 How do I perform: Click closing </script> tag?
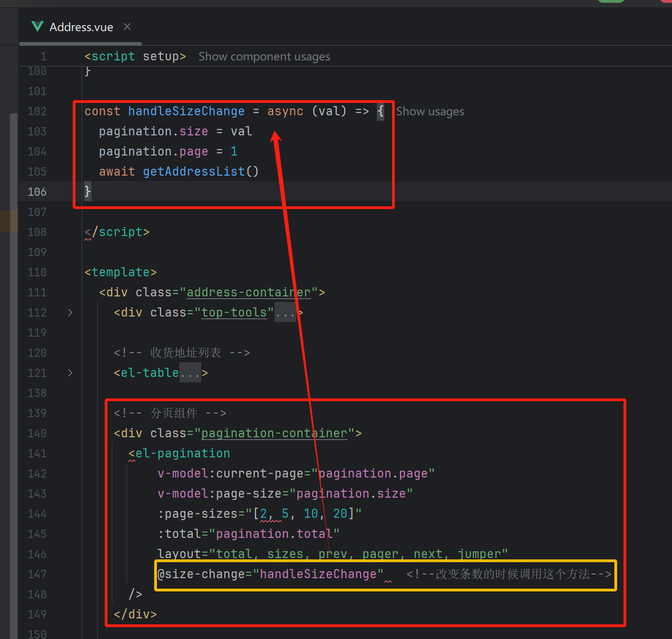(x=117, y=232)
